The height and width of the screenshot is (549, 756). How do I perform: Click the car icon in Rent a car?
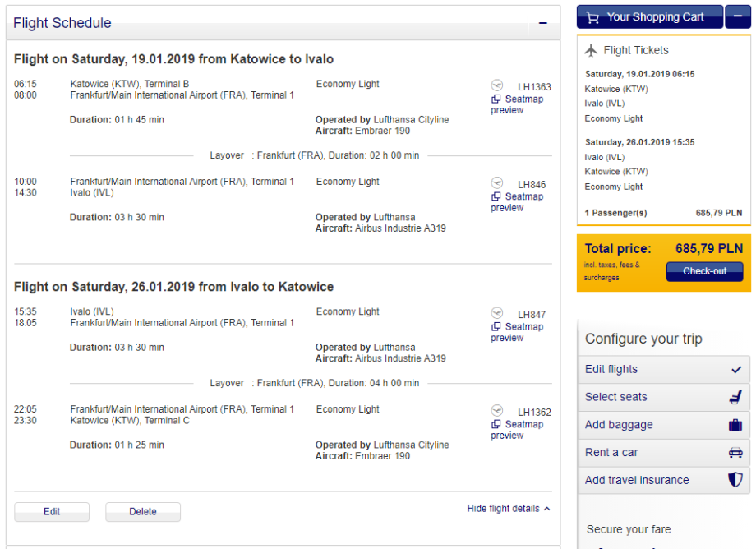pos(735,453)
